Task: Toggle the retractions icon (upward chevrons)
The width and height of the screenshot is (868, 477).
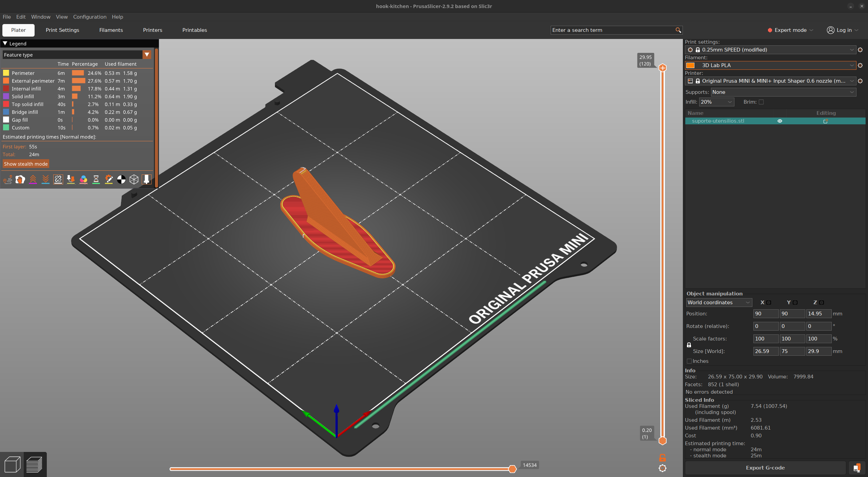Action: [33, 180]
